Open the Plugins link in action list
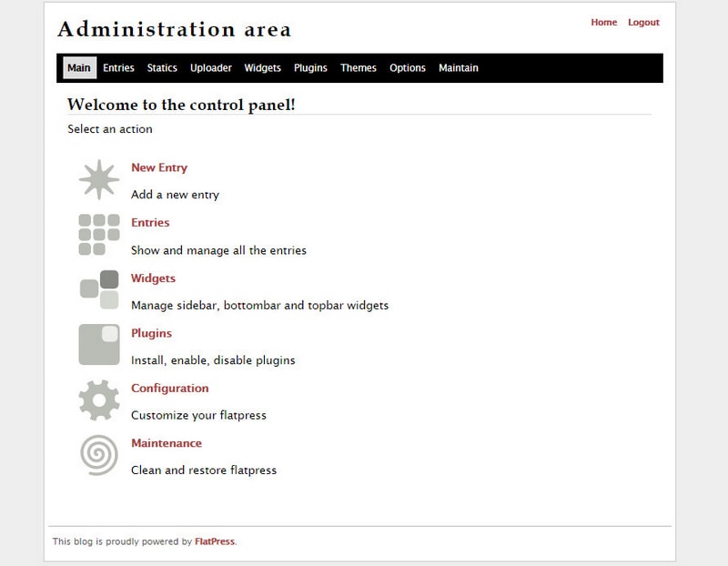 click(151, 333)
